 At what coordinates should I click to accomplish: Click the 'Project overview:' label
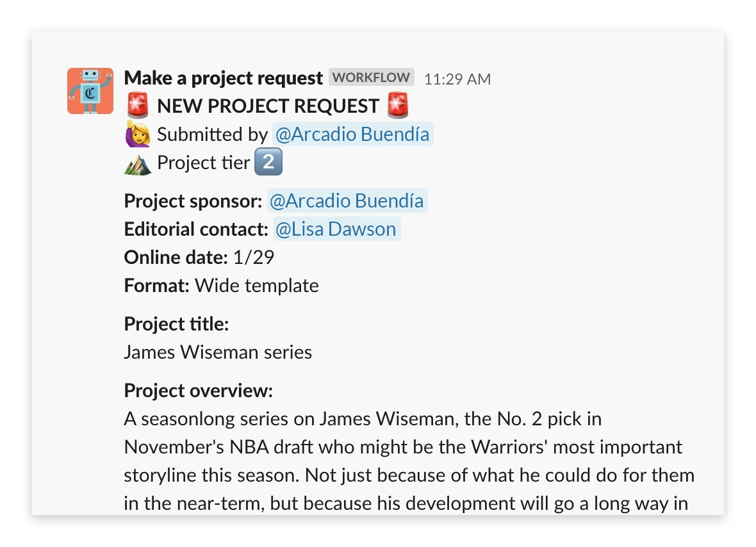[x=198, y=391]
